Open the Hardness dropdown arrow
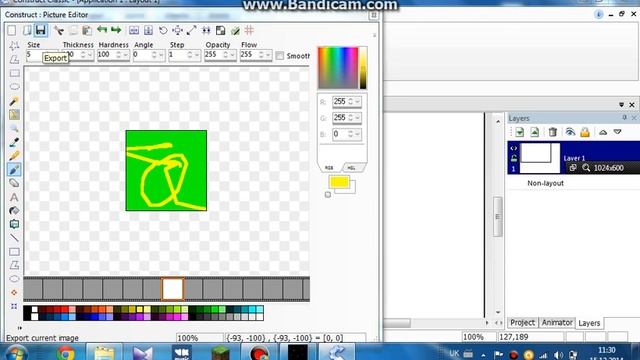 125,55
